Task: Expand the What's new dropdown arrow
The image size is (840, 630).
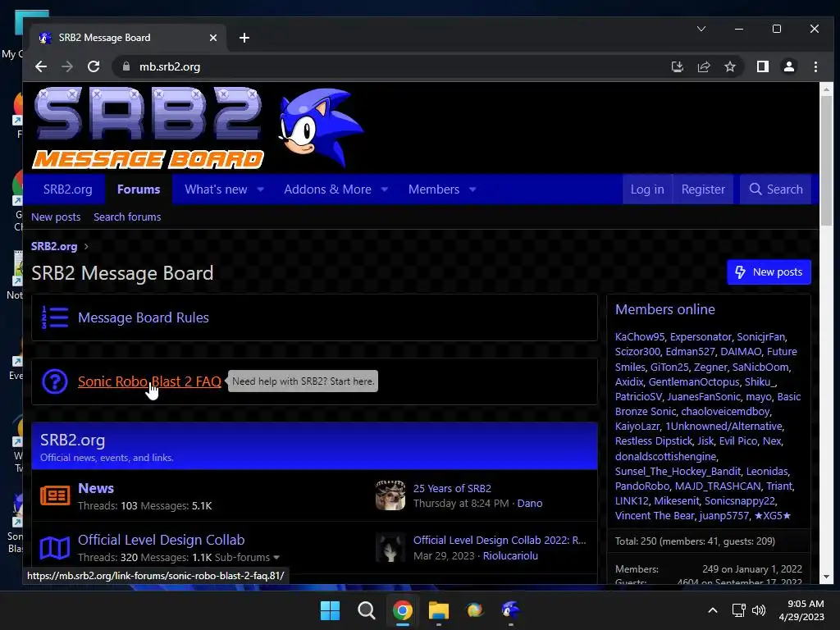Action: [x=260, y=189]
